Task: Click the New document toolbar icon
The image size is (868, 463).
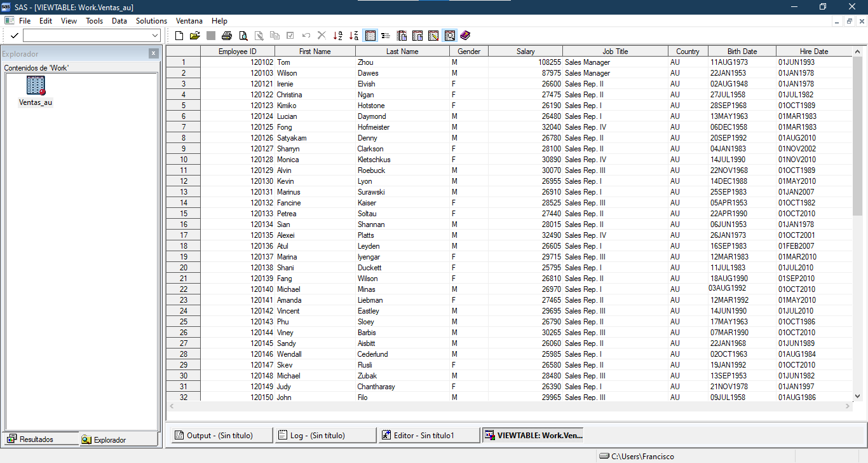Action: pyautogui.click(x=179, y=36)
